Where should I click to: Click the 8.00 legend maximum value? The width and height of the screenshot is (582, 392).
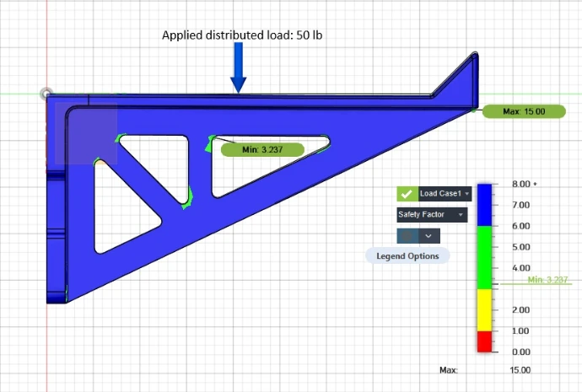click(522, 184)
